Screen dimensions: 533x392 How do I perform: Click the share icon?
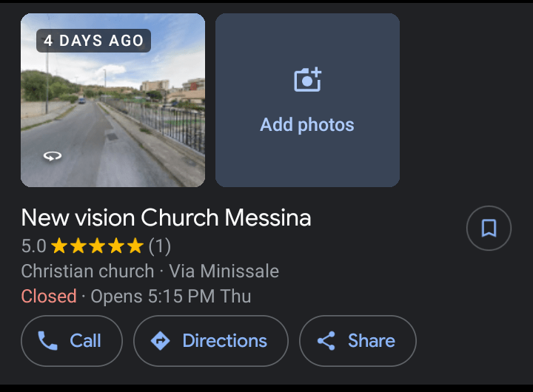(x=326, y=341)
